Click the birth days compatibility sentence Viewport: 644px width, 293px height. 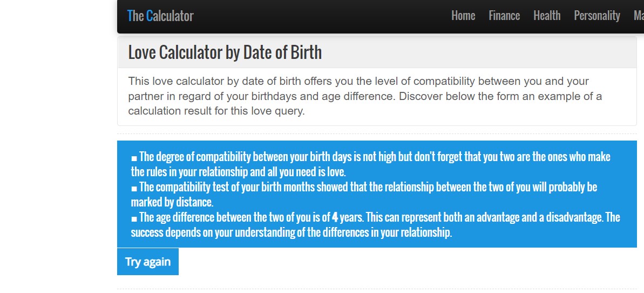coord(370,164)
